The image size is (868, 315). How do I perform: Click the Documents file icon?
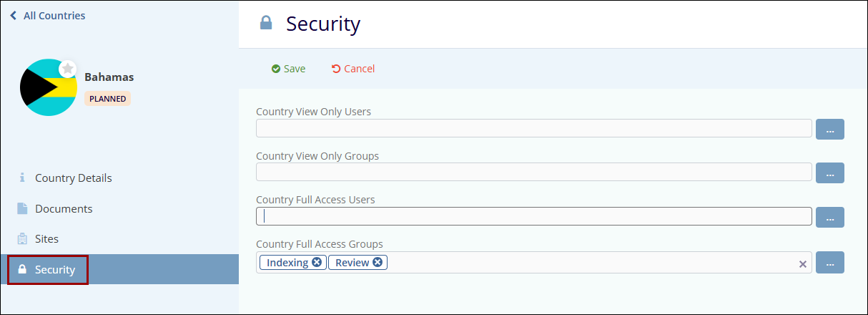(22, 208)
